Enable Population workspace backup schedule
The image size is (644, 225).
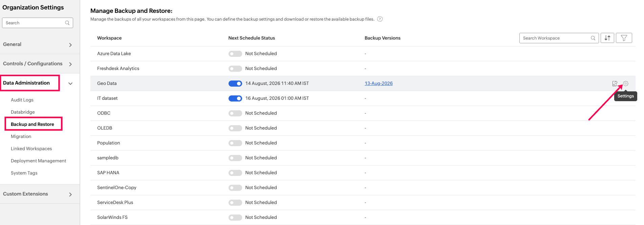coord(235,143)
